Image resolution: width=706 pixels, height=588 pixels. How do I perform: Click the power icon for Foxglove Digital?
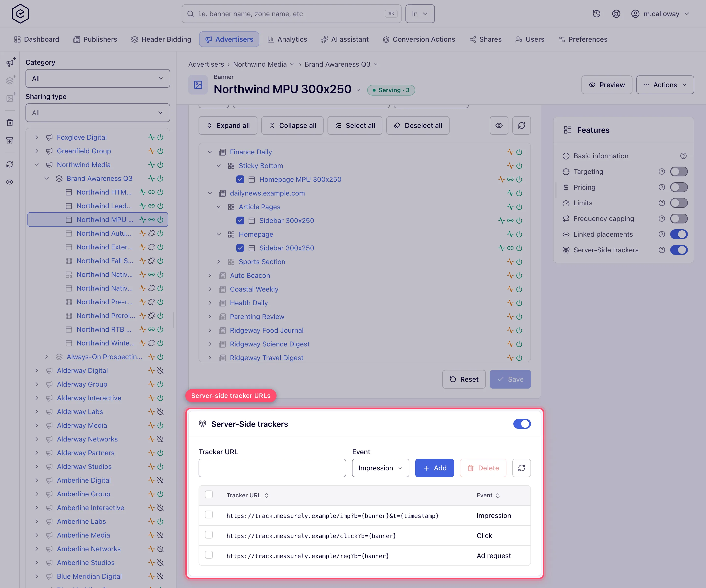tap(160, 137)
